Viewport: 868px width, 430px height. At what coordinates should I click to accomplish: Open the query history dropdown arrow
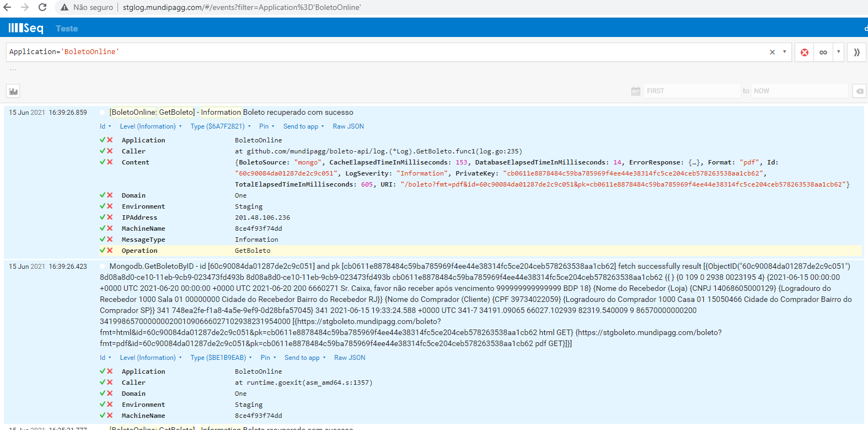pos(784,52)
